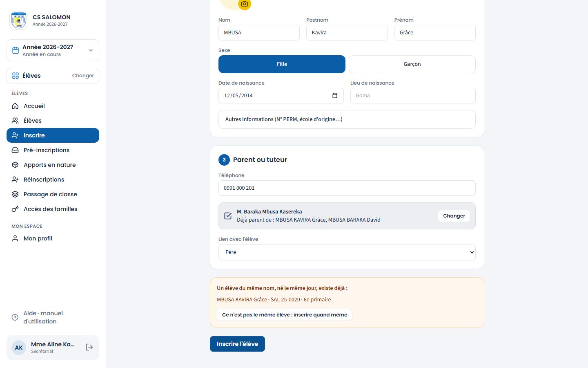This screenshot has width=588, height=368.
Task: Click the CS Salomon school logo
Action: coord(19,20)
